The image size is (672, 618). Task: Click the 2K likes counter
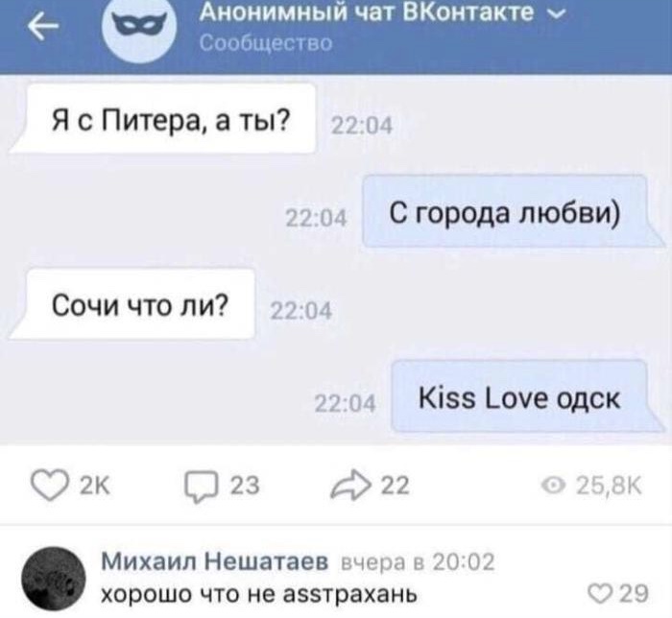pos(95,487)
